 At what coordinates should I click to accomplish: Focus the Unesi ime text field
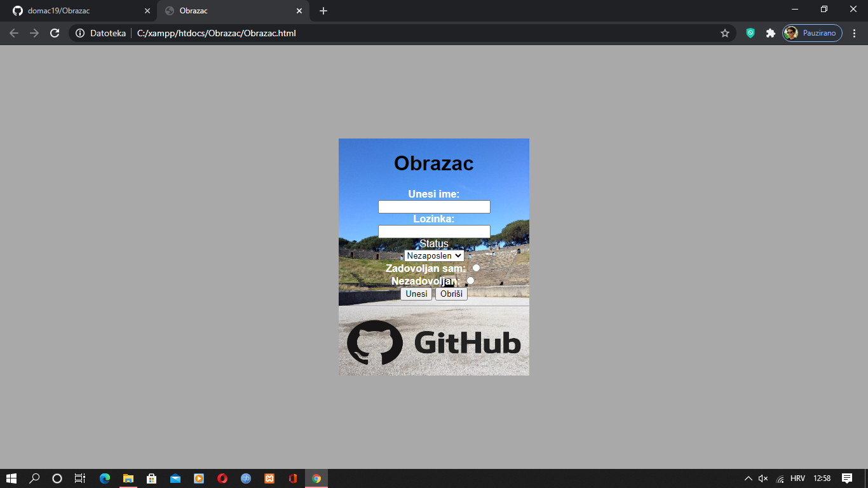434,207
